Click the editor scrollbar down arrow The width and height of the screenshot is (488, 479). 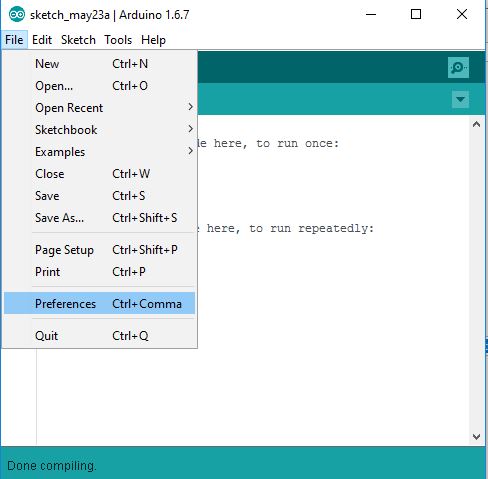pos(476,436)
